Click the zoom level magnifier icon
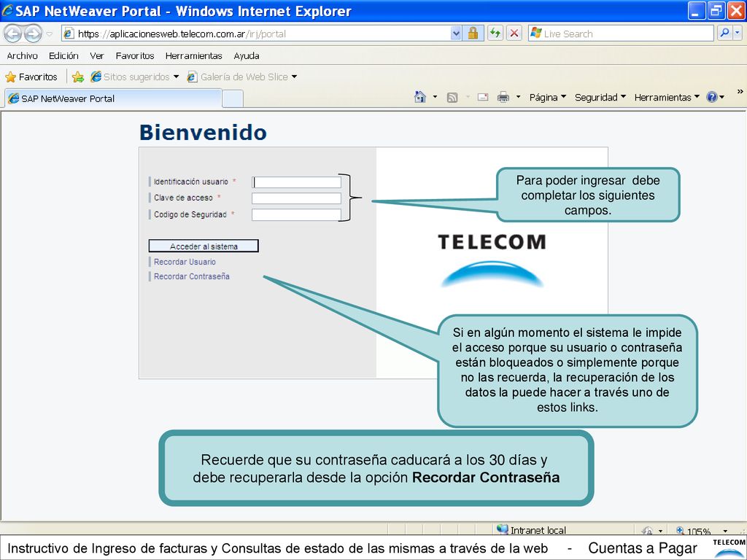This screenshot has width=747, height=560. [x=680, y=531]
